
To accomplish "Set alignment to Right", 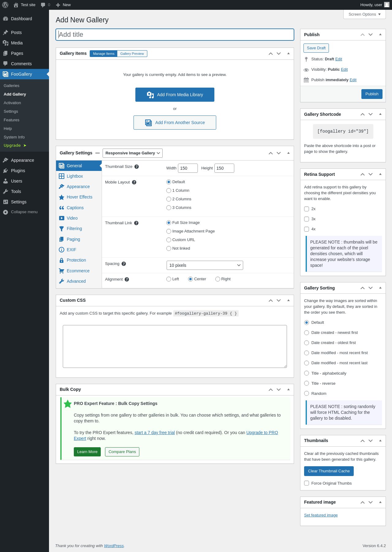I will (218, 279).
